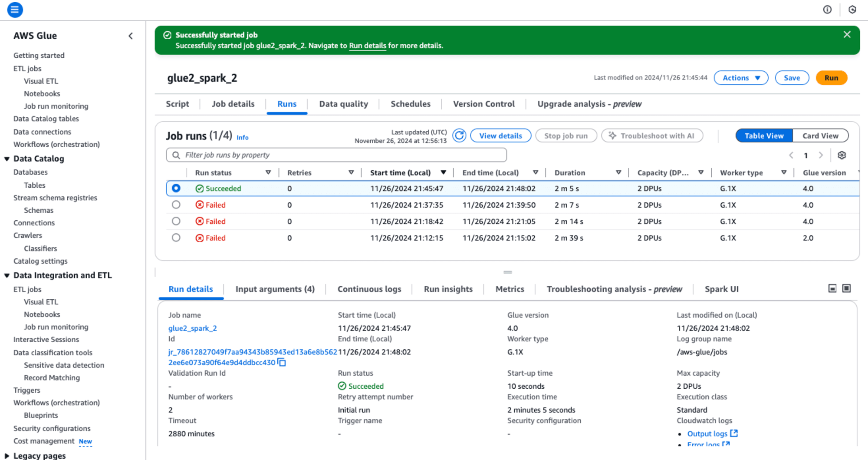This screenshot has width=868, height=460.
Task: Follow the Run details link in banner
Action: coord(367,46)
